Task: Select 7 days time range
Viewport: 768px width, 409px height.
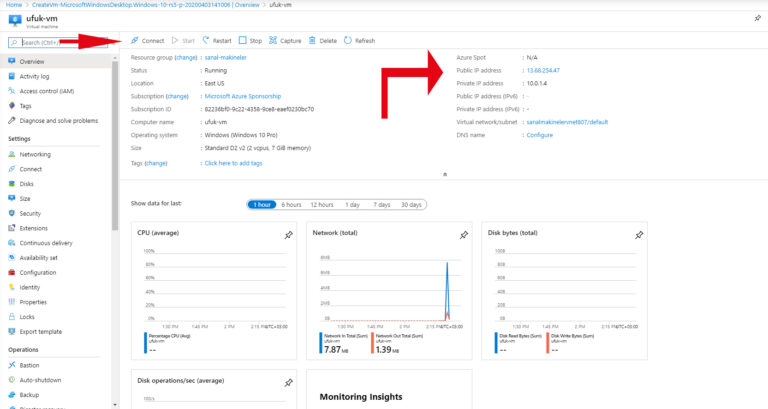Action: [x=382, y=205]
